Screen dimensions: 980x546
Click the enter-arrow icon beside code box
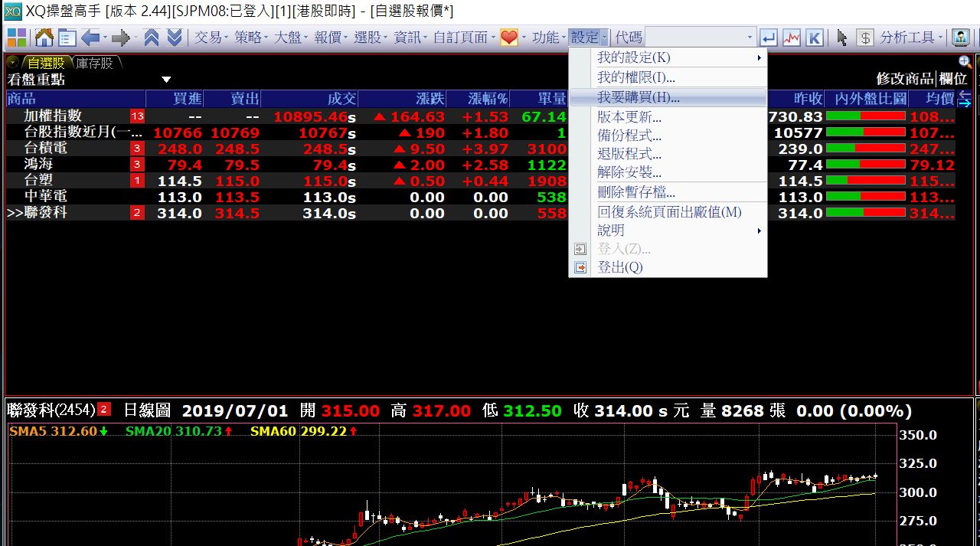[x=768, y=38]
